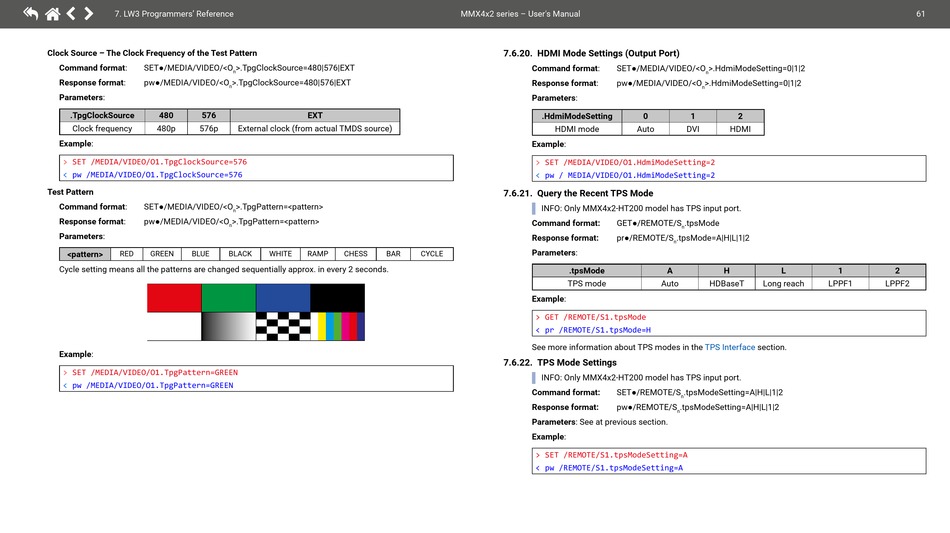Click the blue test pattern swatch
This screenshot has height=533, width=950.
pyautogui.click(x=283, y=297)
